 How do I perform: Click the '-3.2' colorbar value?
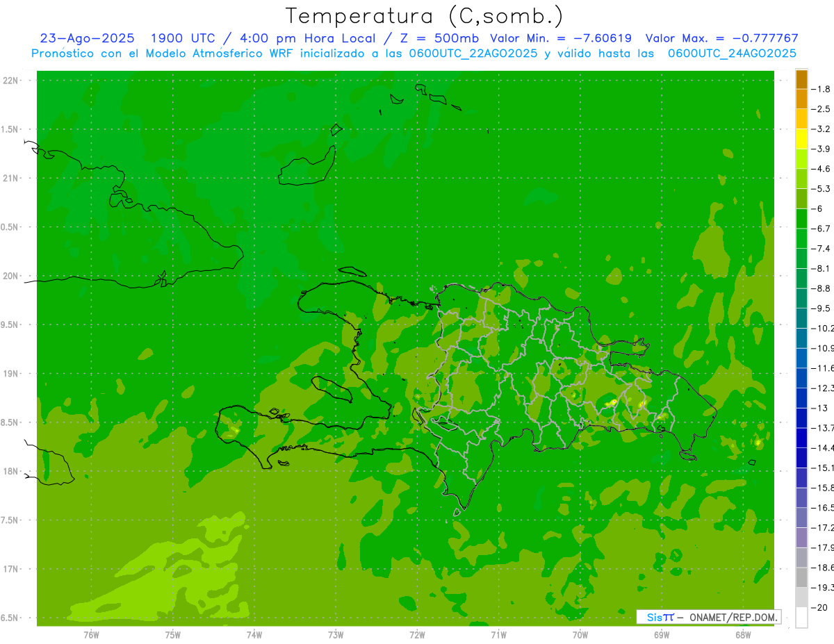tap(820, 129)
